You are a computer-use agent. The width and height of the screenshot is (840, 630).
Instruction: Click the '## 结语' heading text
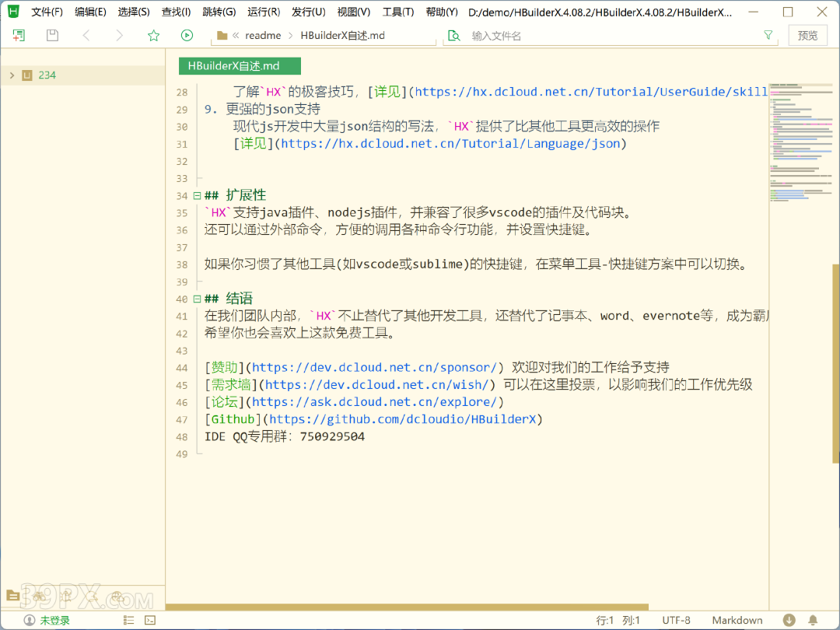coord(228,299)
